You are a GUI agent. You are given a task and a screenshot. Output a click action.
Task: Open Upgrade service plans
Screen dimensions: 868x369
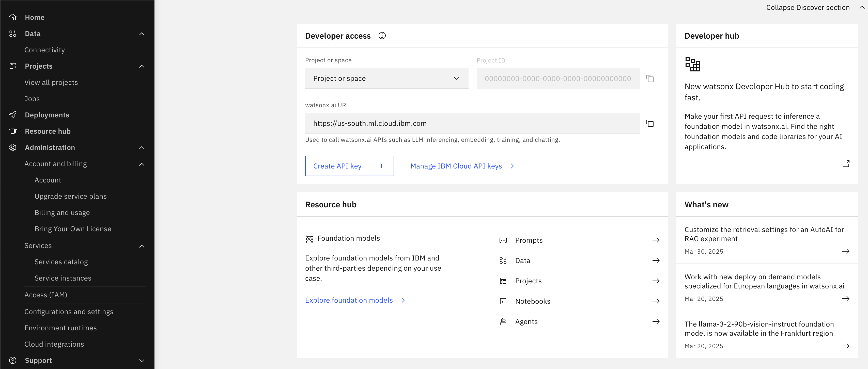click(70, 196)
